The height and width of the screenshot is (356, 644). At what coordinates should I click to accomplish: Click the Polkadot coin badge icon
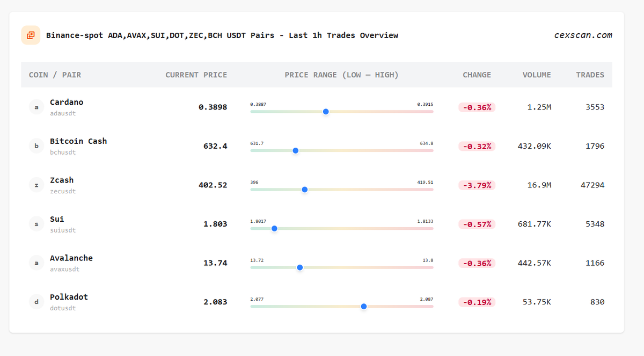(x=36, y=302)
